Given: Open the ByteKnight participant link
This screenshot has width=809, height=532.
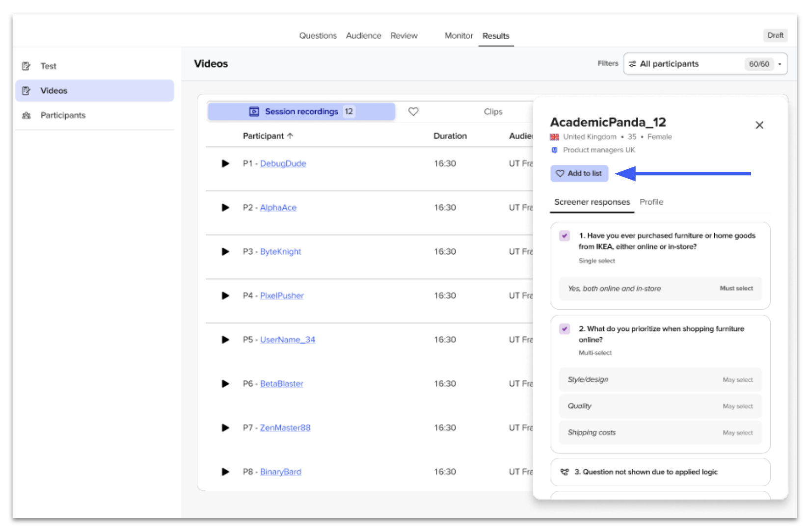Looking at the screenshot, I should [x=280, y=252].
